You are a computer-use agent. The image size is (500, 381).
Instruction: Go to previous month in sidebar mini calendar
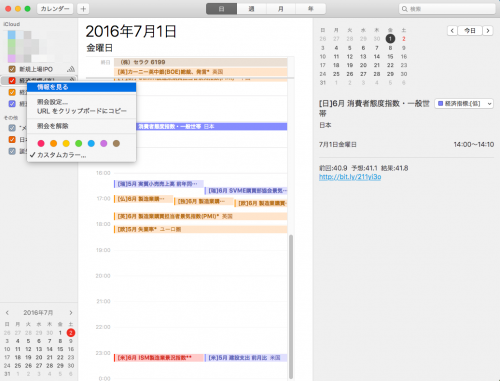7,313
